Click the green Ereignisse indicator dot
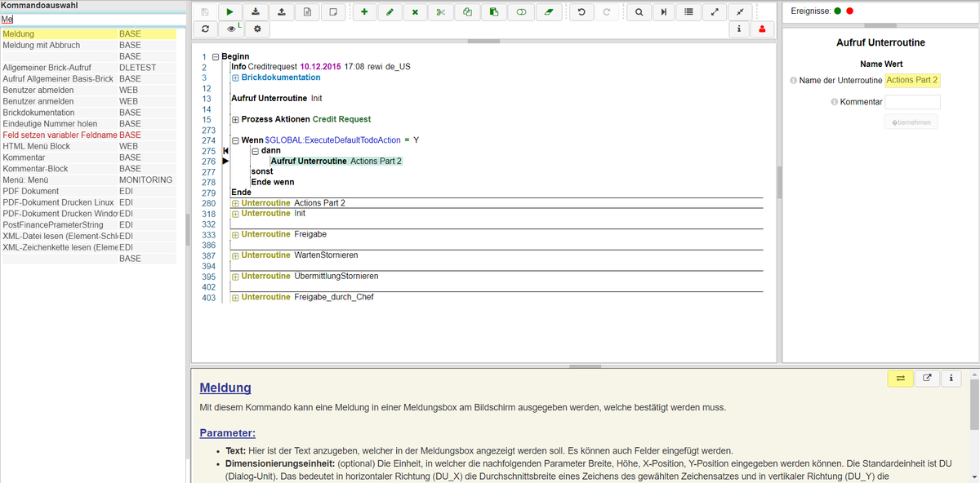The image size is (980, 483). coord(837,11)
